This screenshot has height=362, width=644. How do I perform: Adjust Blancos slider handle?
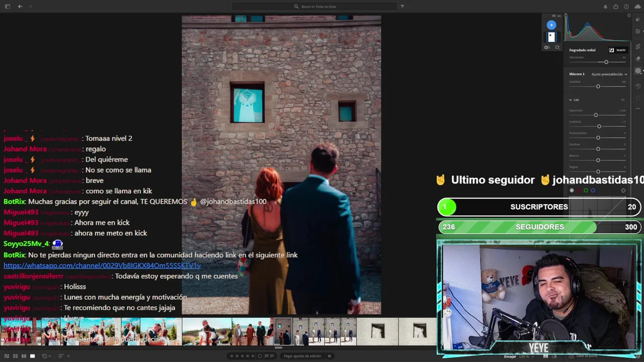pyautogui.click(x=598, y=160)
